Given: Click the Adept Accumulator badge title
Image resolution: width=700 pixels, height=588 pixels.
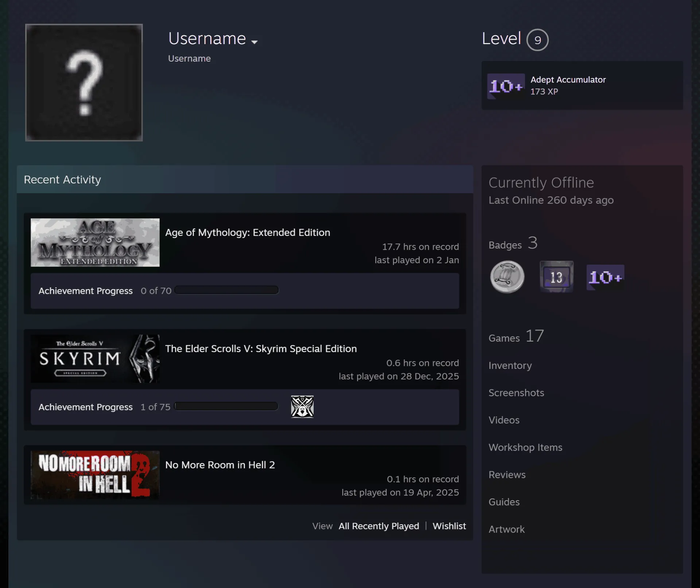Looking at the screenshot, I should pos(568,79).
